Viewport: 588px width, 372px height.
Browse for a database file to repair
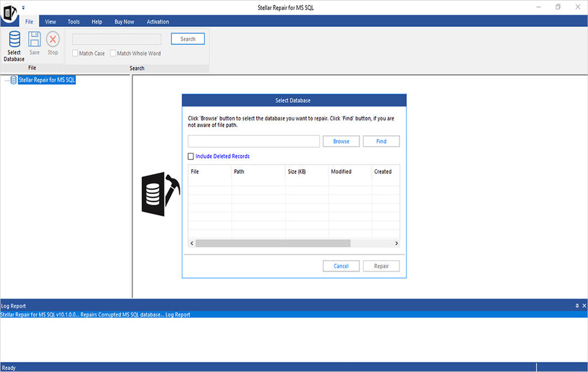click(x=341, y=141)
